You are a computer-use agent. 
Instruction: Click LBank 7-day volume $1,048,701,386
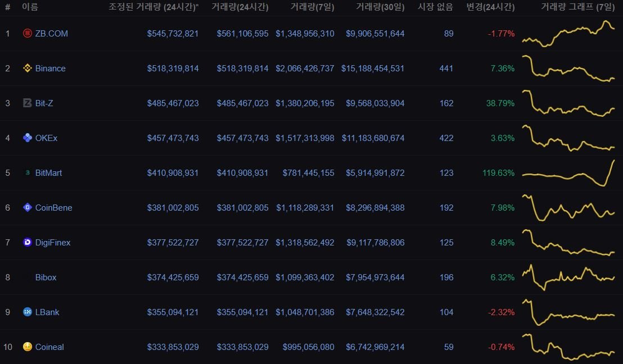305,312
